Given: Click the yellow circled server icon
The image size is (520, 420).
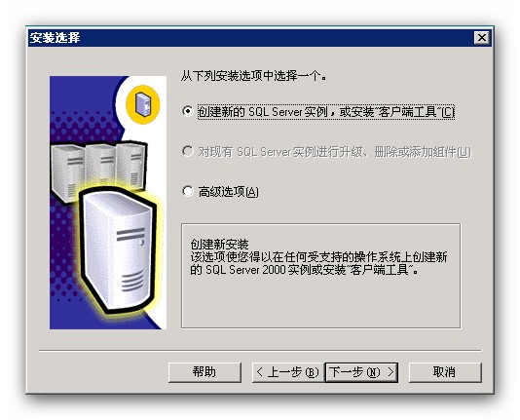Looking at the screenshot, I should [142, 104].
